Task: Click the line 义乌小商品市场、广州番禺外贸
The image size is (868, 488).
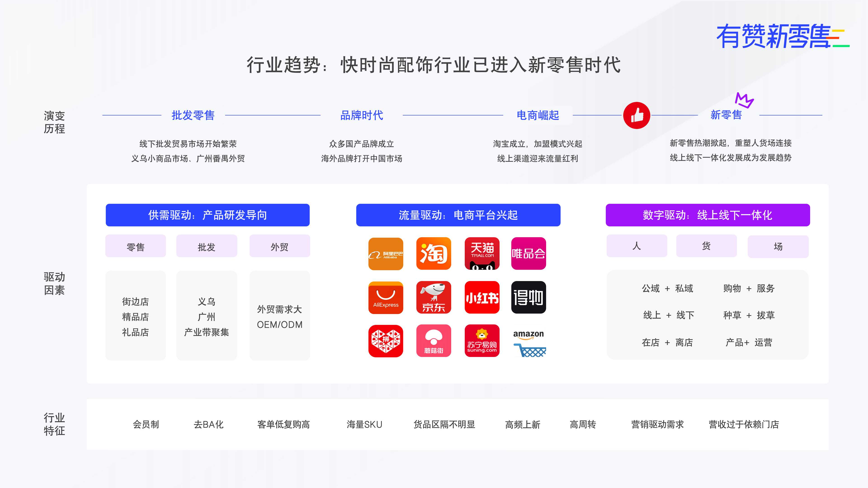Action: click(x=188, y=158)
